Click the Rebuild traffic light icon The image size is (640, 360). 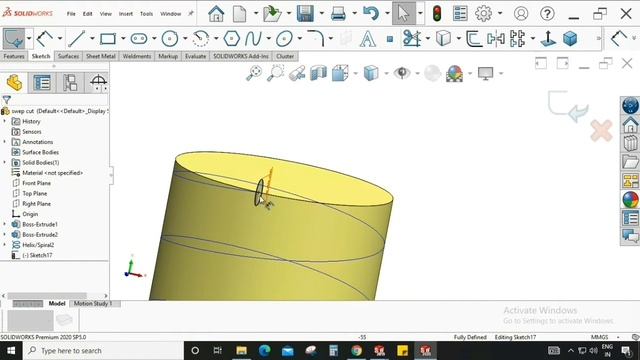coord(437,13)
